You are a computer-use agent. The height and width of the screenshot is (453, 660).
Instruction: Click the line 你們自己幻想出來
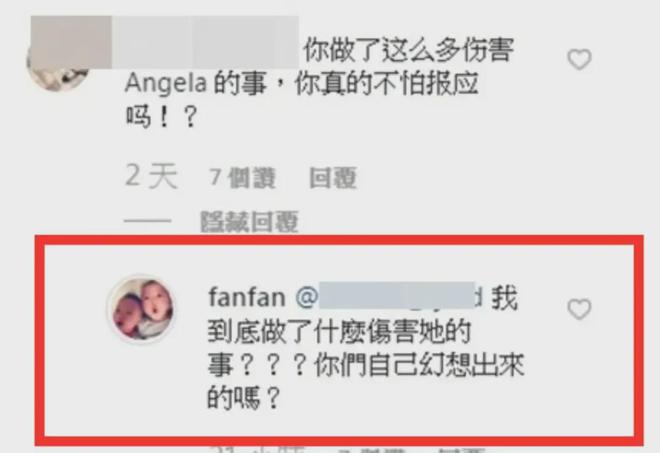click(419, 365)
